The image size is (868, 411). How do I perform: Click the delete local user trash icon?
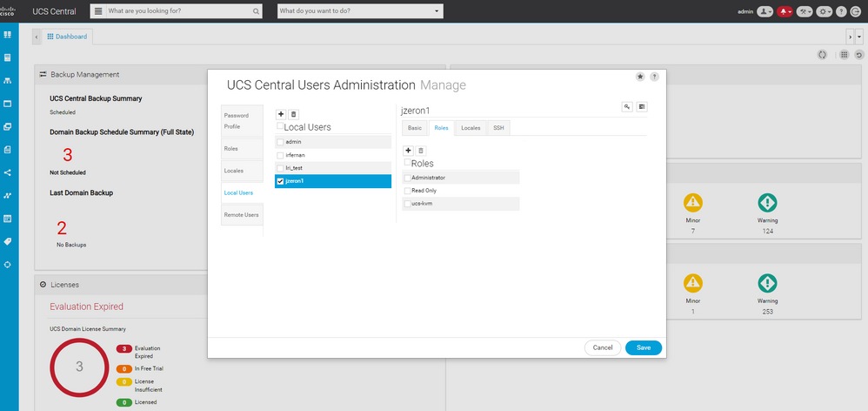pyautogui.click(x=293, y=114)
